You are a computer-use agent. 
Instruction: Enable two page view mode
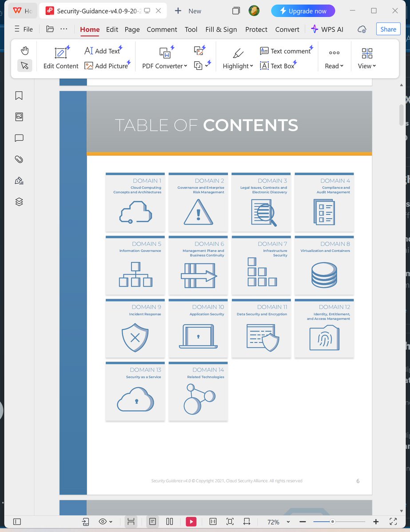click(170, 522)
